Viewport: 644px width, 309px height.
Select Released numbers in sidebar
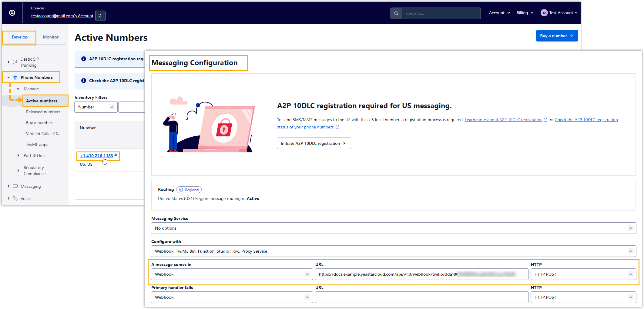pos(43,112)
